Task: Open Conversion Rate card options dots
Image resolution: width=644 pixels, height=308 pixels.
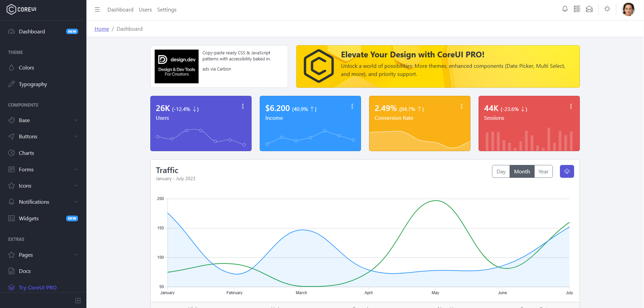Action: click(462, 106)
